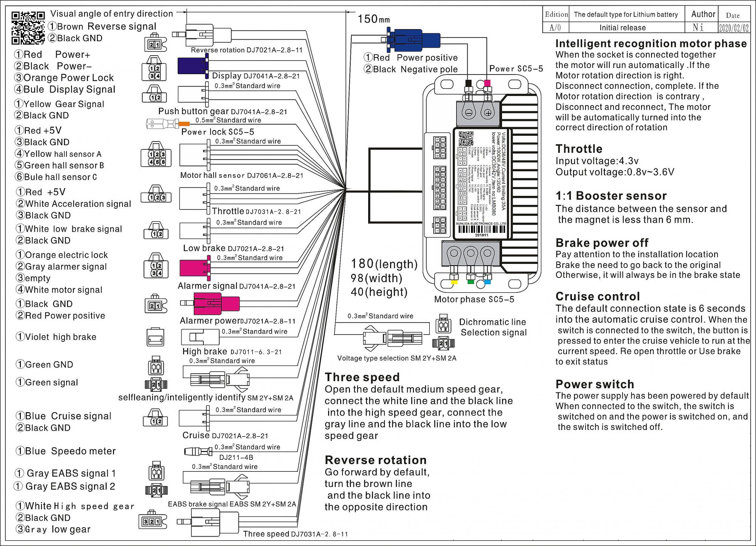Click the '1:1 Booster sensor' heading
The height and width of the screenshot is (546, 756).
[611, 196]
